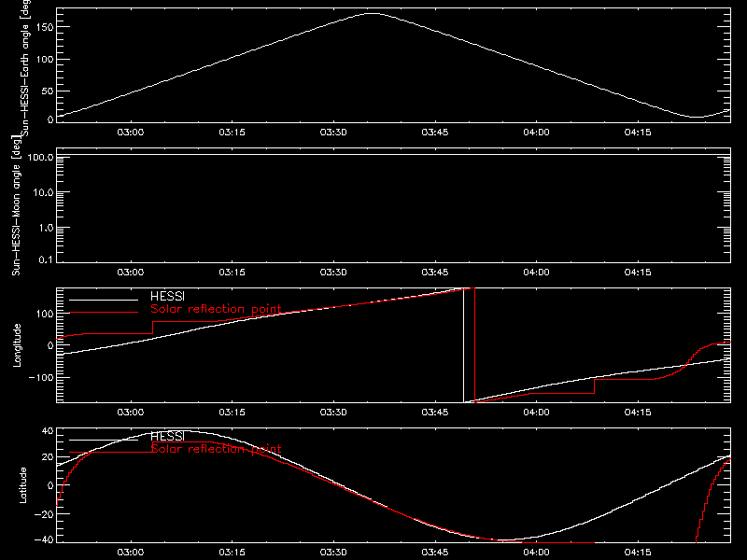Click the -40 tick label on Latitude plot
The width and height of the screenshot is (747, 560).
(x=45, y=540)
